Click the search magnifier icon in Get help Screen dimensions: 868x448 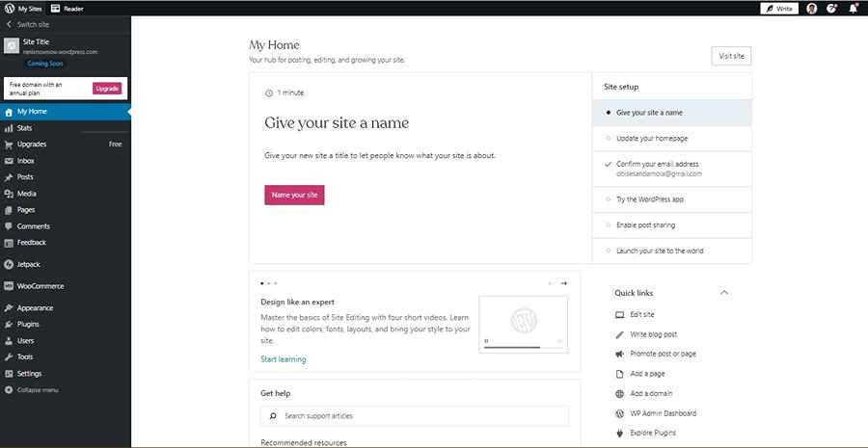coord(273,416)
